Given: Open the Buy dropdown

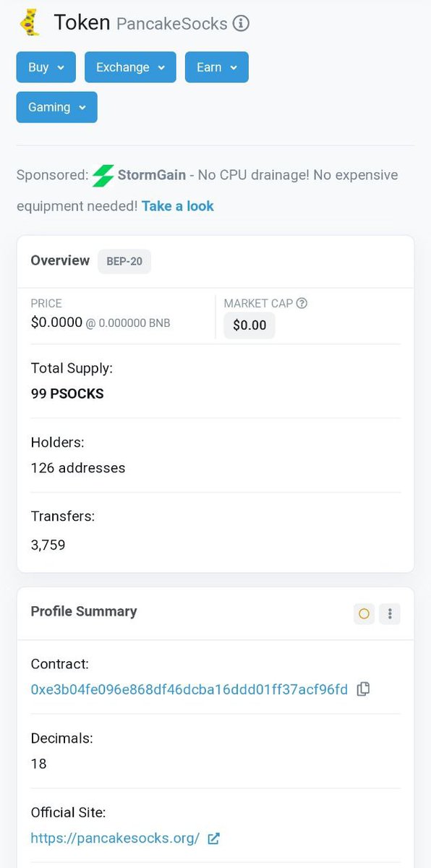Looking at the screenshot, I should [46, 67].
